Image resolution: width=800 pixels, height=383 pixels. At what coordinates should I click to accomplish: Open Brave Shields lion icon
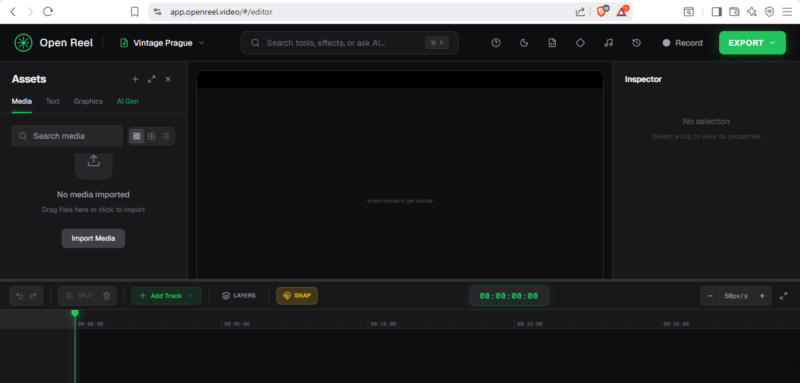pyautogui.click(x=603, y=11)
